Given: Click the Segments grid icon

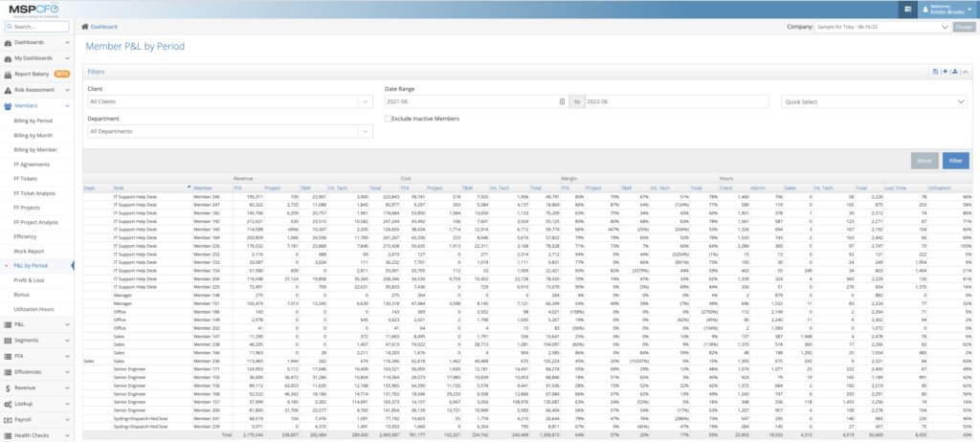Looking at the screenshot, I should [8, 341].
